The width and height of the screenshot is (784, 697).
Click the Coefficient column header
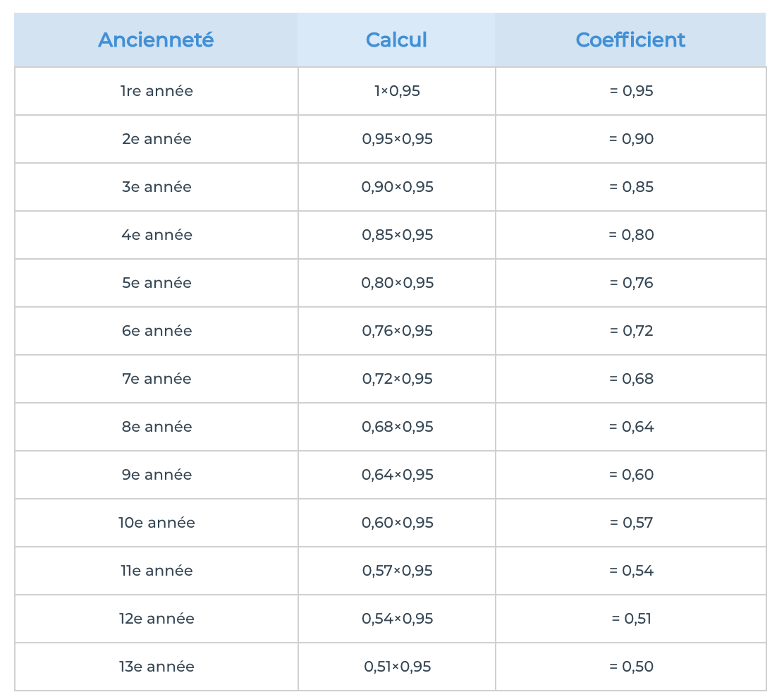point(630,40)
